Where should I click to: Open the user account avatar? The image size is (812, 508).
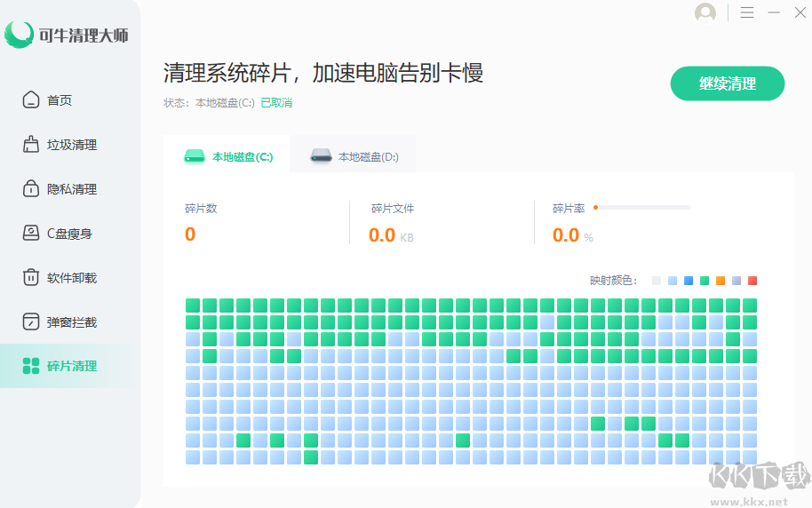click(x=705, y=13)
